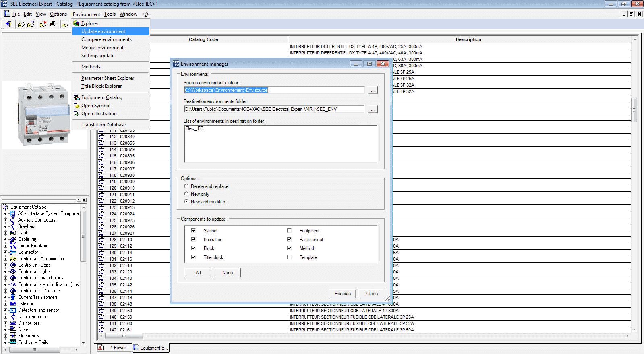Expand the Circuit Breakers tree node

[x=5, y=246]
